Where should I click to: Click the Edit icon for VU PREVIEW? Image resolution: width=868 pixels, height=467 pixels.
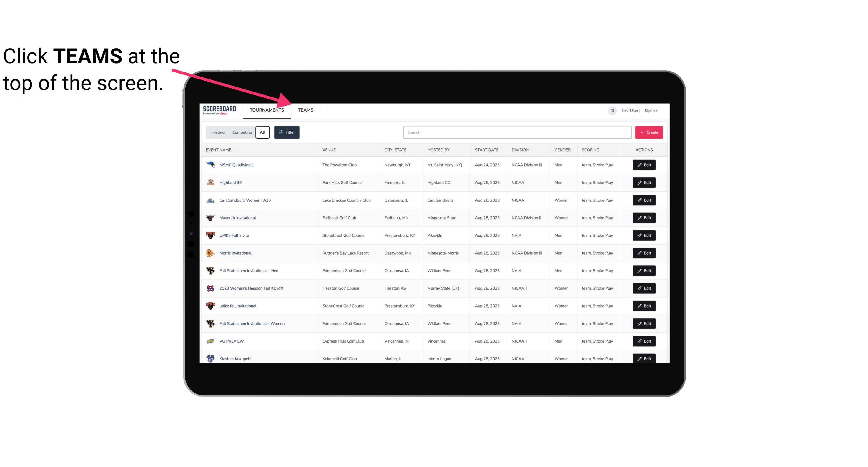[x=644, y=340]
